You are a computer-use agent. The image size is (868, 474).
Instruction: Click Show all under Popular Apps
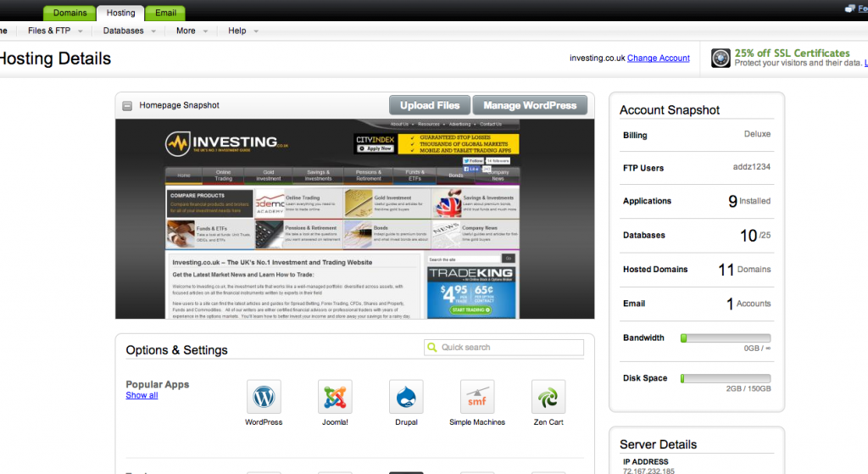click(x=142, y=395)
